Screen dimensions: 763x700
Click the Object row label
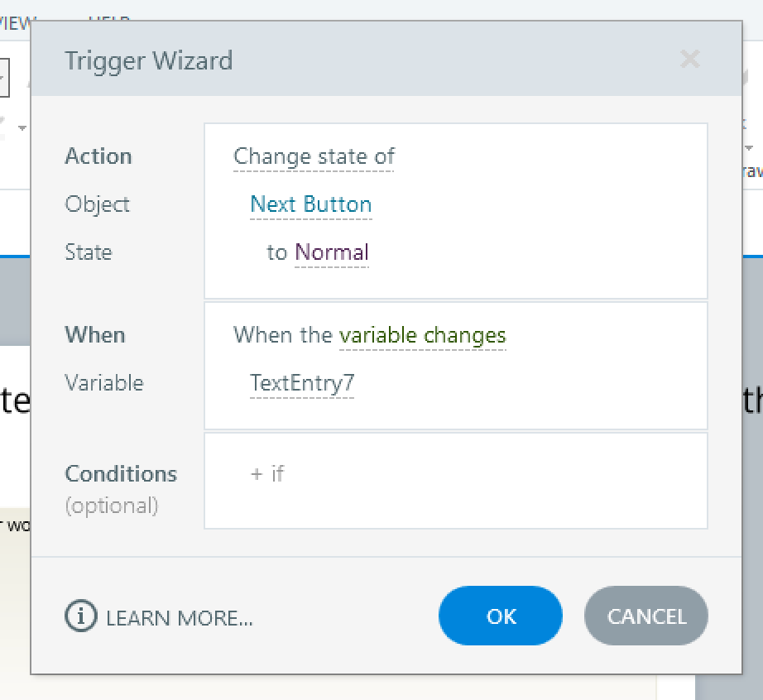(98, 204)
